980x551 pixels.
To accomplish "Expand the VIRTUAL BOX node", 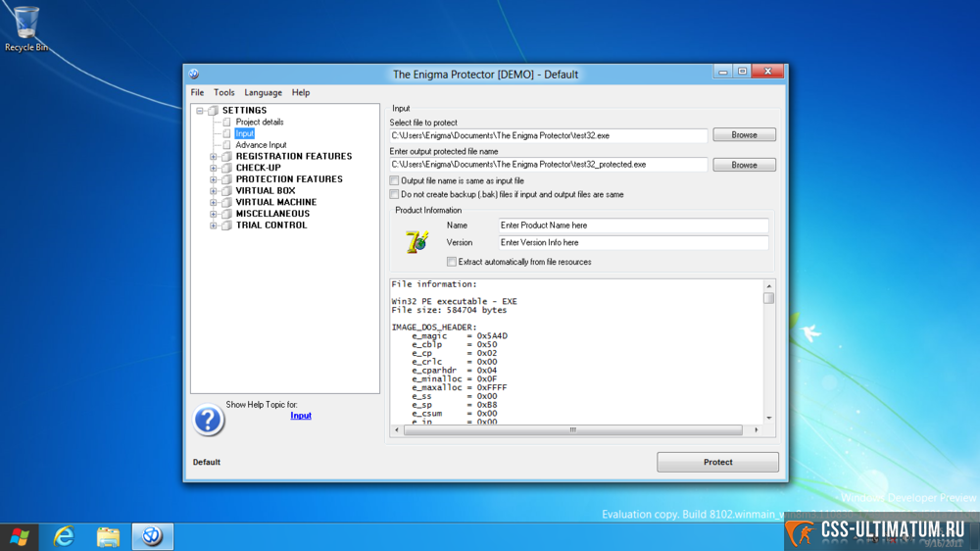I will [214, 191].
